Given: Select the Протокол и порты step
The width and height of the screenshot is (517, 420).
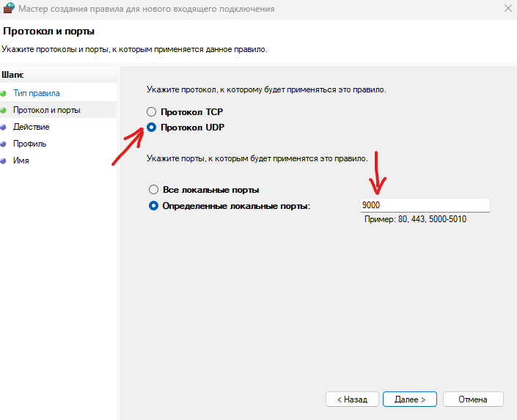Looking at the screenshot, I should pyautogui.click(x=46, y=110).
